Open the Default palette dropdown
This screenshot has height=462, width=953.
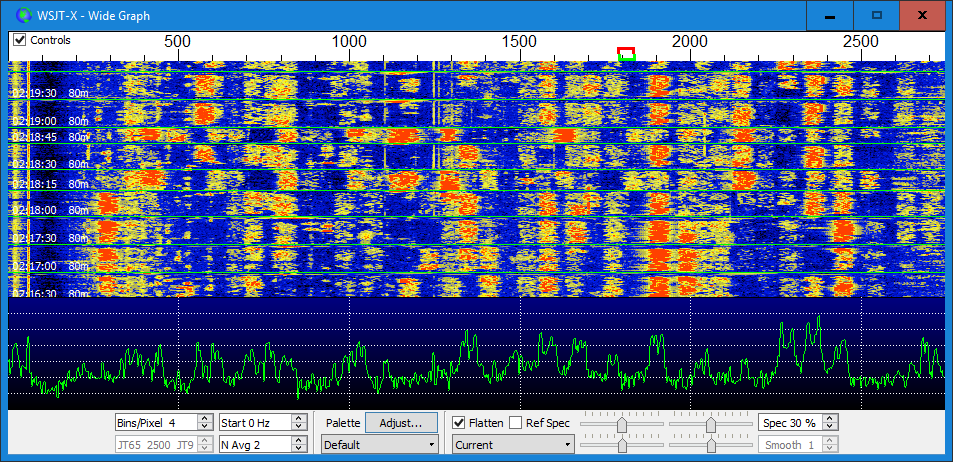click(x=379, y=445)
